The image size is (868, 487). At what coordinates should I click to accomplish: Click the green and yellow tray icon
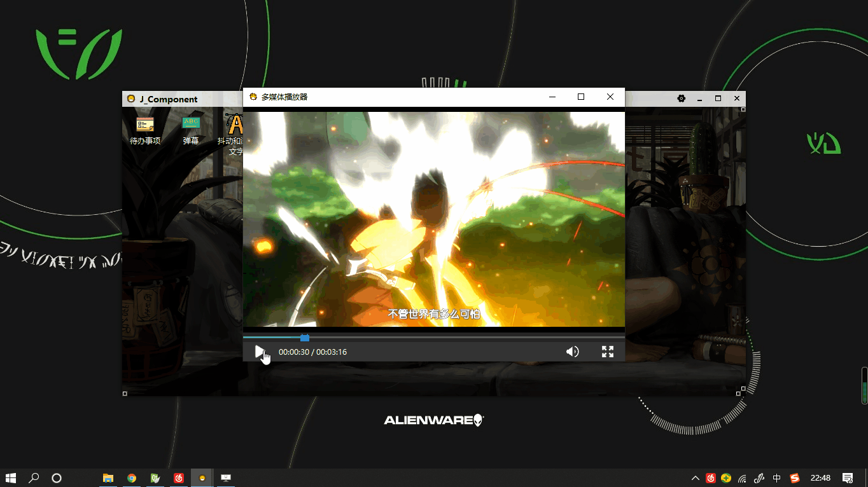pos(726,478)
